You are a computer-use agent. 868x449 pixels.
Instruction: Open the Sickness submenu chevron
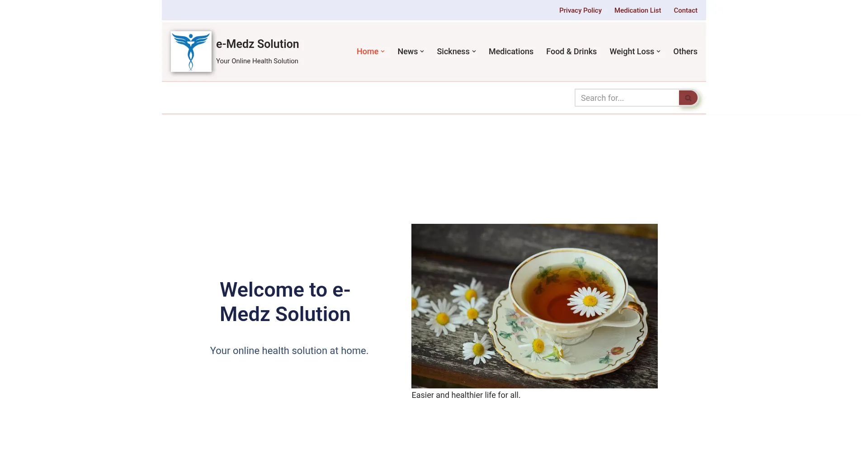pyautogui.click(x=474, y=52)
